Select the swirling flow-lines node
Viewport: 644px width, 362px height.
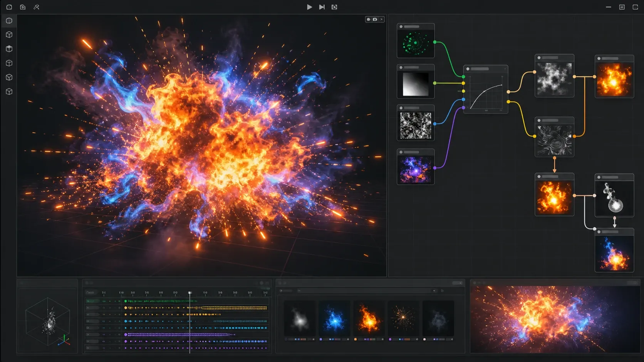[554, 140]
